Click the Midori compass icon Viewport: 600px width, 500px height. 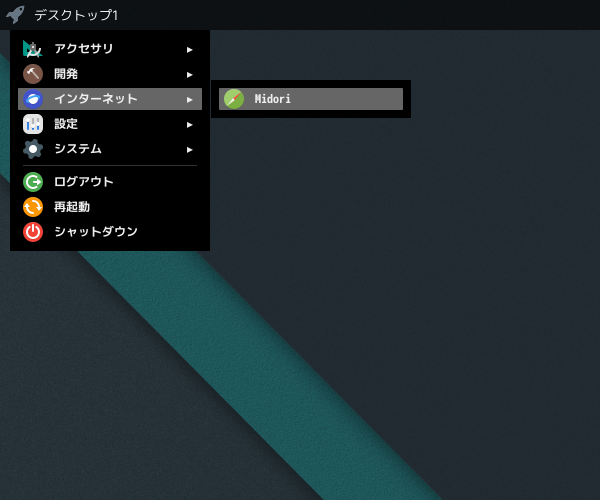click(234, 99)
